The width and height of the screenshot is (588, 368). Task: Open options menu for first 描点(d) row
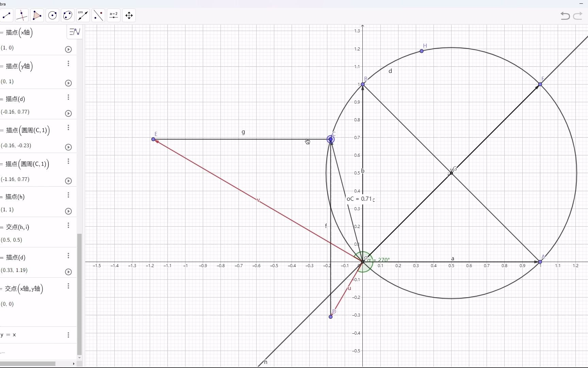(68, 97)
